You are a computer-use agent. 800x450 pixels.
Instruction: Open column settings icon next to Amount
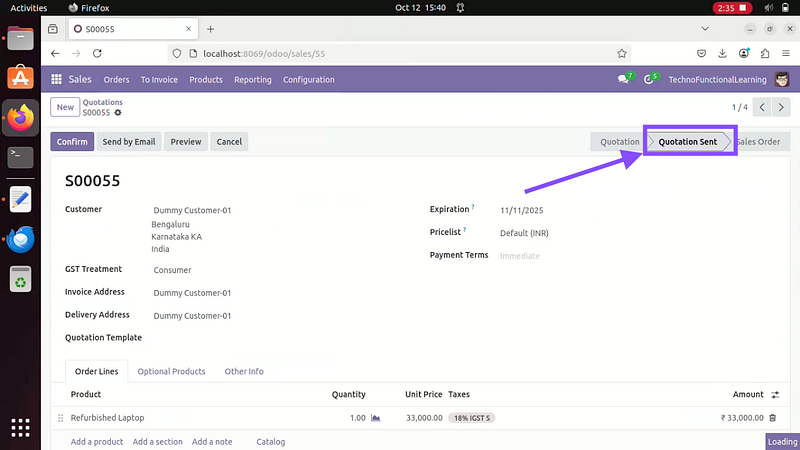coord(775,395)
